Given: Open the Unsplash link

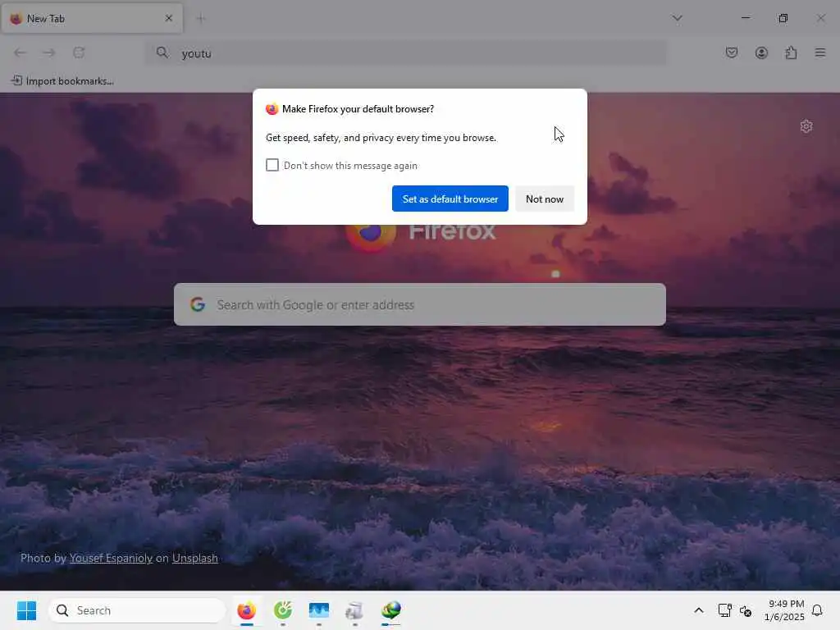Looking at the screenshot, I should (195, 558).
